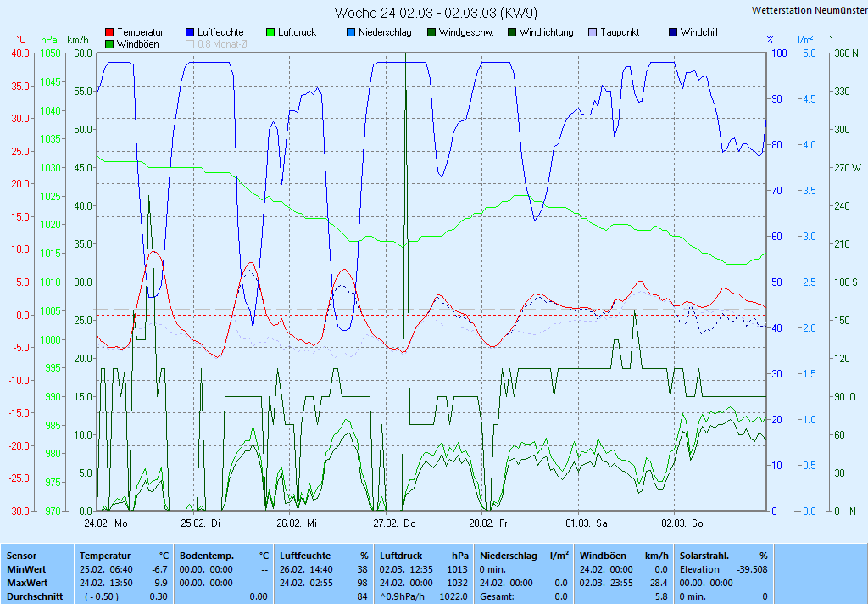Click the 180 S wind direction axis label
868x604 pixels.
tap(847, 282)
